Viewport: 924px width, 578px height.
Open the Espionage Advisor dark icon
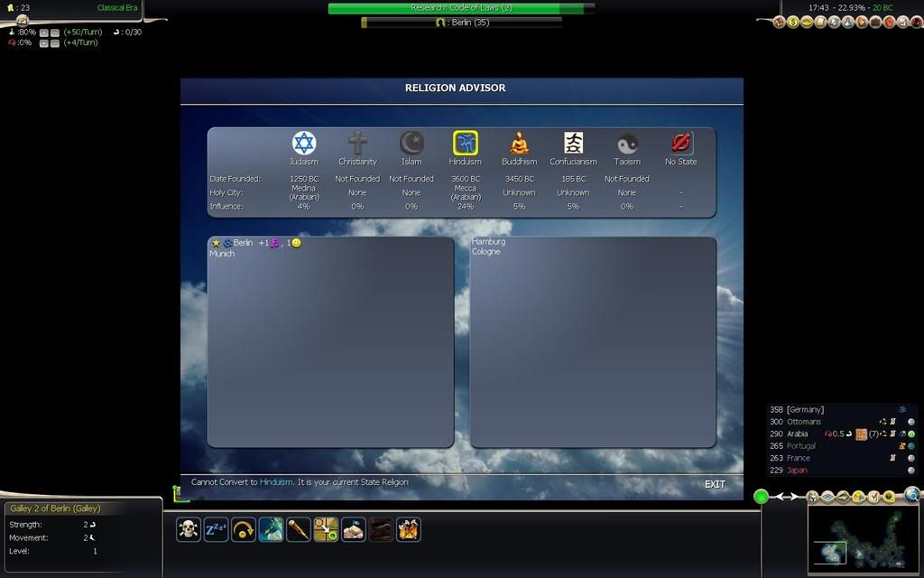point(917,22)
